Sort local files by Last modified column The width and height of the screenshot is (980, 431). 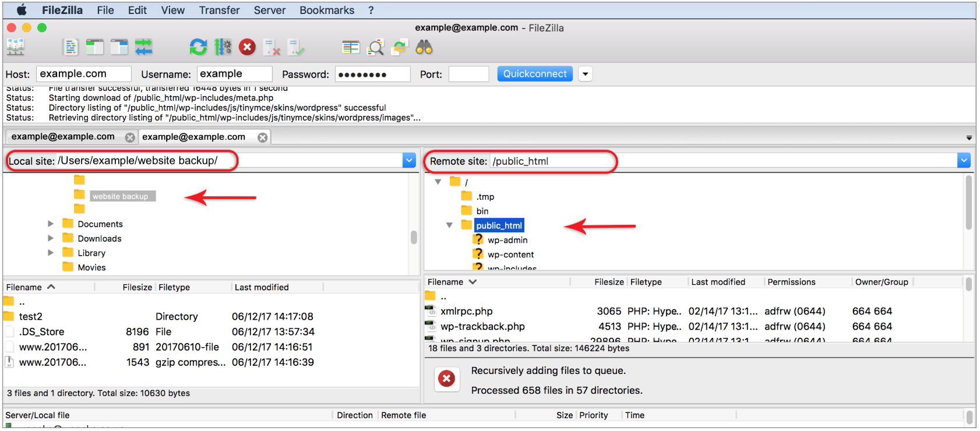(x=262, y=287)
